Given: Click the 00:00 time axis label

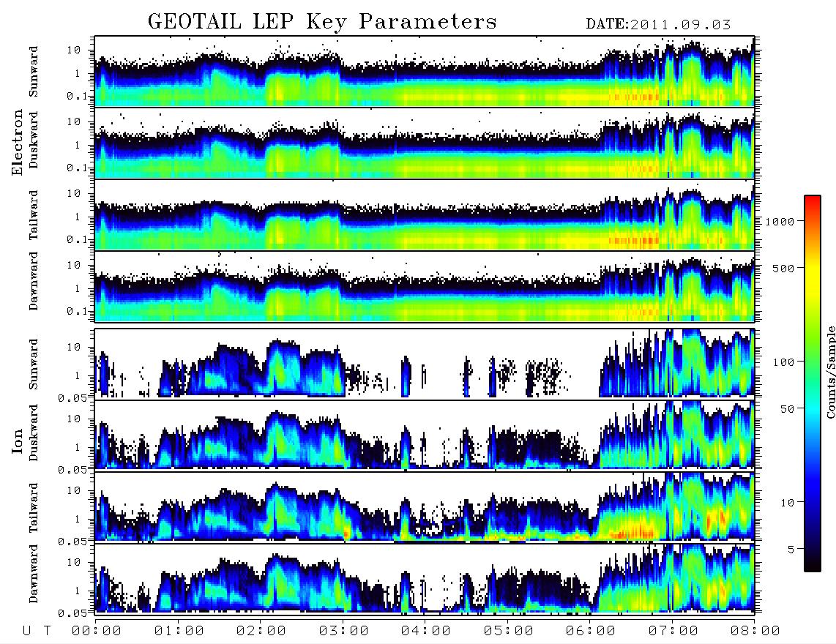Looking at the screenshot, I should (x=97, y=631).
